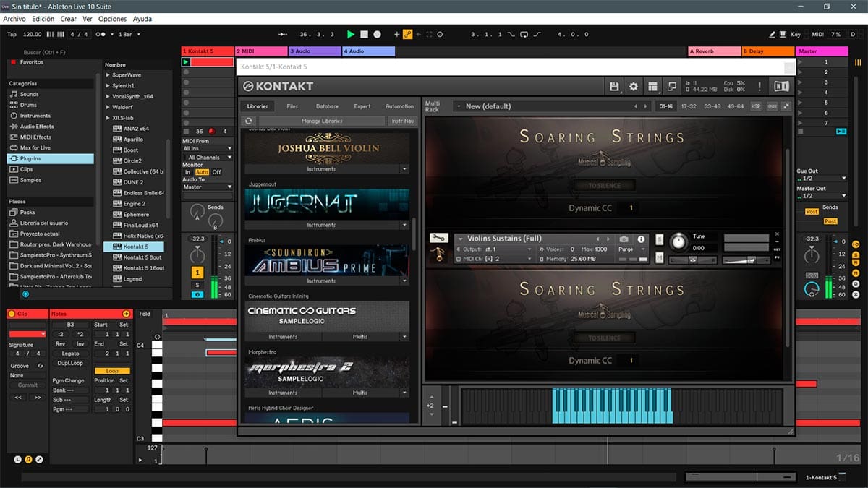Arm the Arrangement Record button
The height and width of the screenshot is (488, 868).
(377, 34)
